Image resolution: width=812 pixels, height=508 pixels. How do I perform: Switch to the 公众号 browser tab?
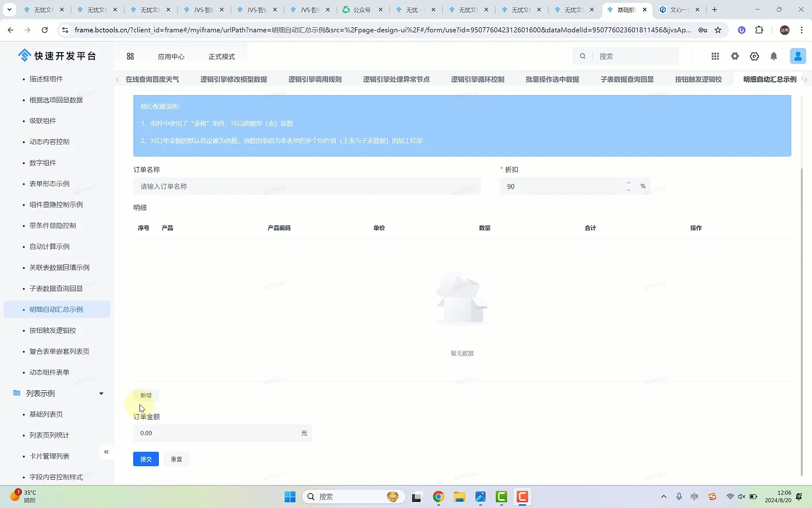point(362,9)
